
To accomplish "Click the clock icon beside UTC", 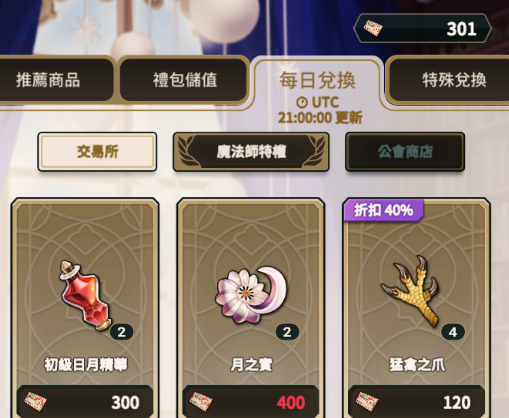I will pyautogui.click(x=302, y=102).
